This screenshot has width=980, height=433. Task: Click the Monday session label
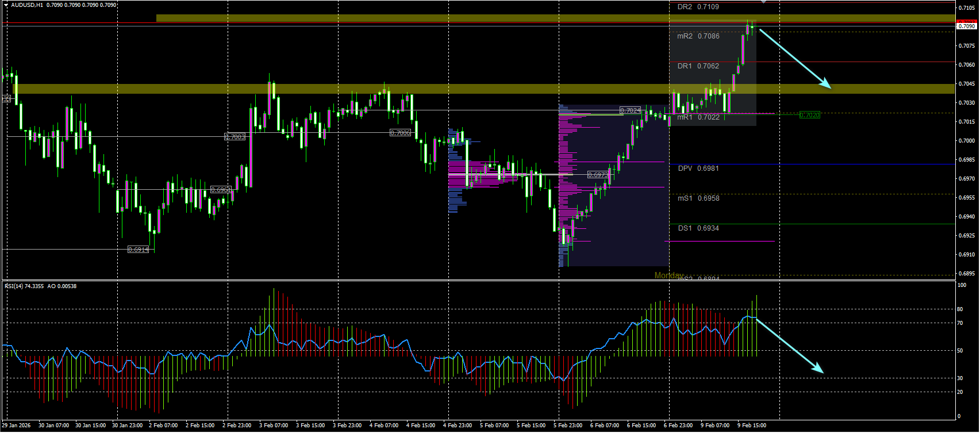coord(669,275)
